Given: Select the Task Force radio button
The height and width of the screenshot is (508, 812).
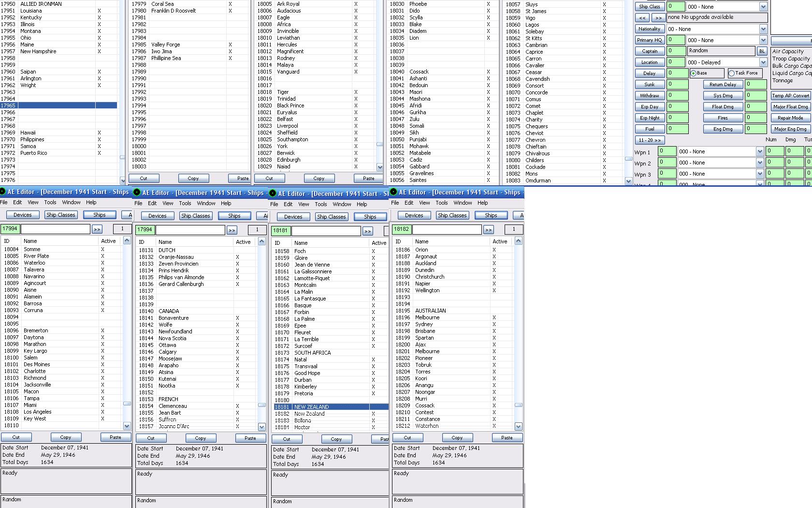Looking at the screenshot, I should click(x=731, y=73).
